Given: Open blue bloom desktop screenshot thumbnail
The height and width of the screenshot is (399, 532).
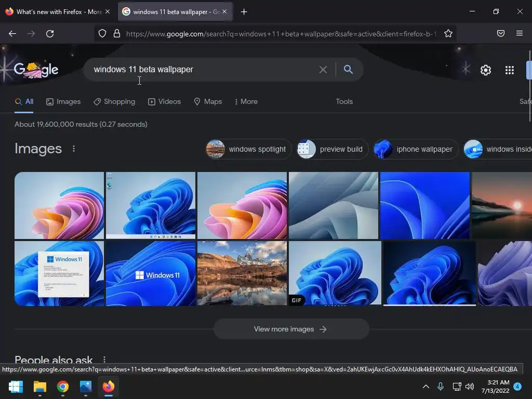Looking at the screenshot, I should pyautogui.click(x=151, y=206).
